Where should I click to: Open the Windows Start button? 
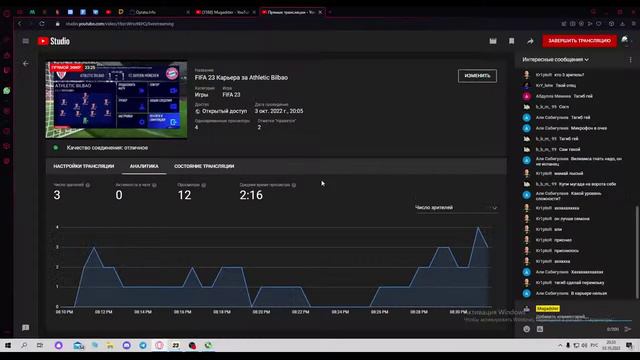click(x=8, y=345)
